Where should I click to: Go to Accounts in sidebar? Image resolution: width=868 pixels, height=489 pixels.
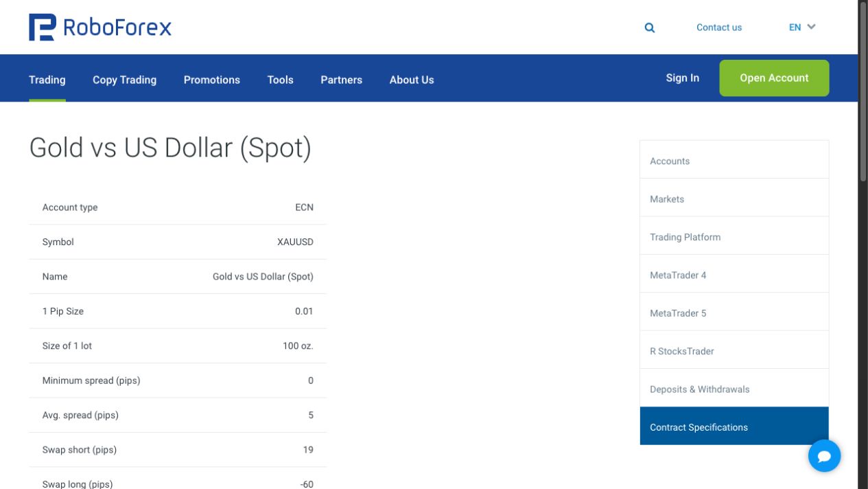pyautogui.click(x=734, y=161)
